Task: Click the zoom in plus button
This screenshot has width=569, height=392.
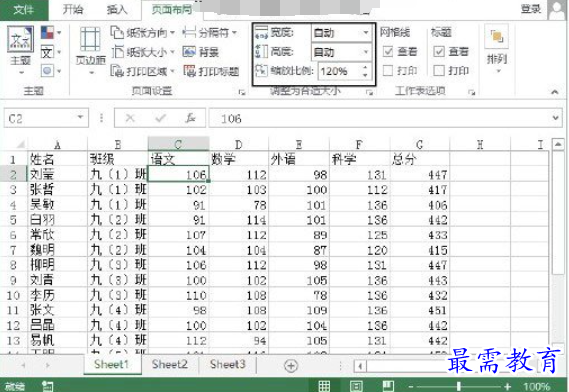Action: [507, 387]
